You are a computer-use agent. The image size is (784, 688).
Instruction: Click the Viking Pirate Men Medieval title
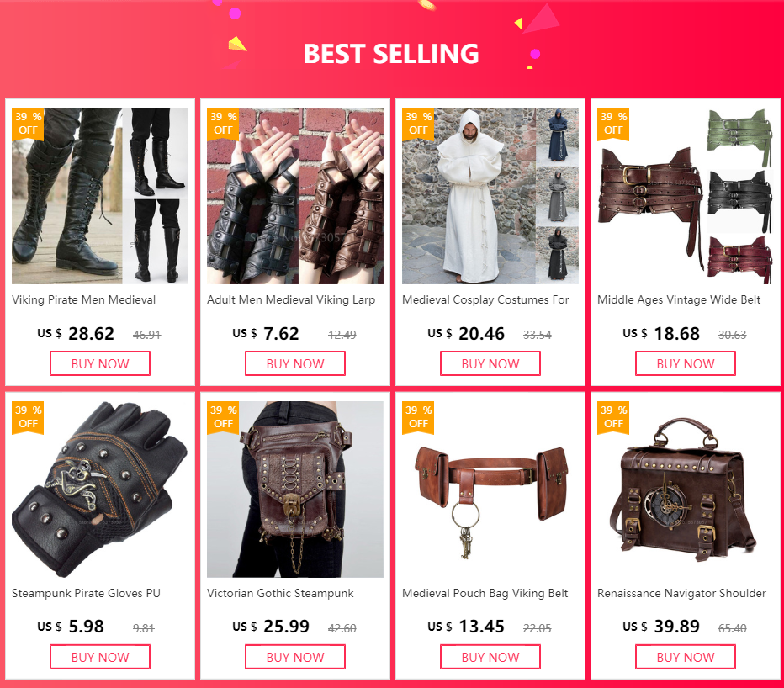[83, 299]
